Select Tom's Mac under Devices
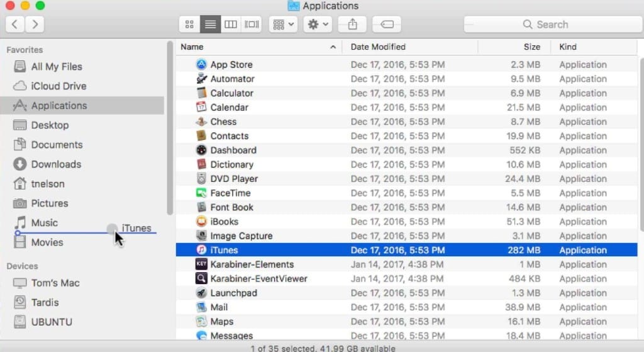 (x=55, y=283)
